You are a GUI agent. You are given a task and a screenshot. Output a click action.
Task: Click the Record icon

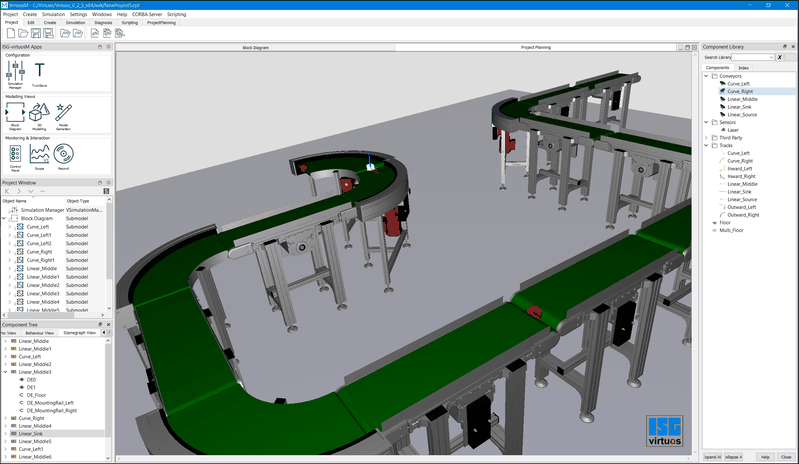(64, 155)
